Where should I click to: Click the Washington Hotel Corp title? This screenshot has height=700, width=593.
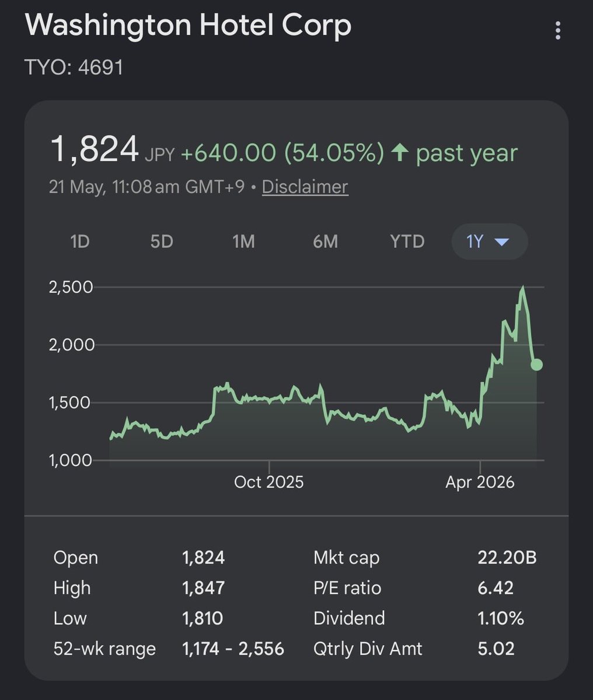click(x=188, y=26)
